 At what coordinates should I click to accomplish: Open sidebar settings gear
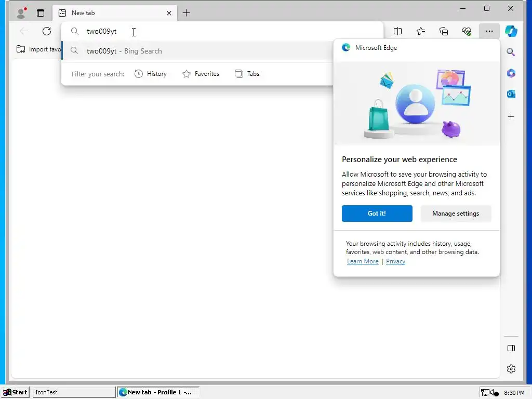coord(511,369)
